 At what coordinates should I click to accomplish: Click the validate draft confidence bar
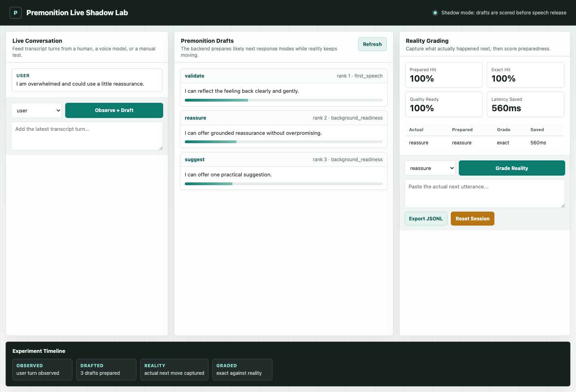(x=284, y=100)
